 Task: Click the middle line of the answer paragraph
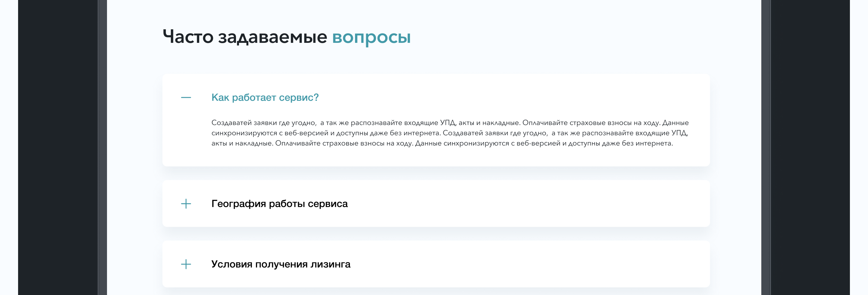450,133
